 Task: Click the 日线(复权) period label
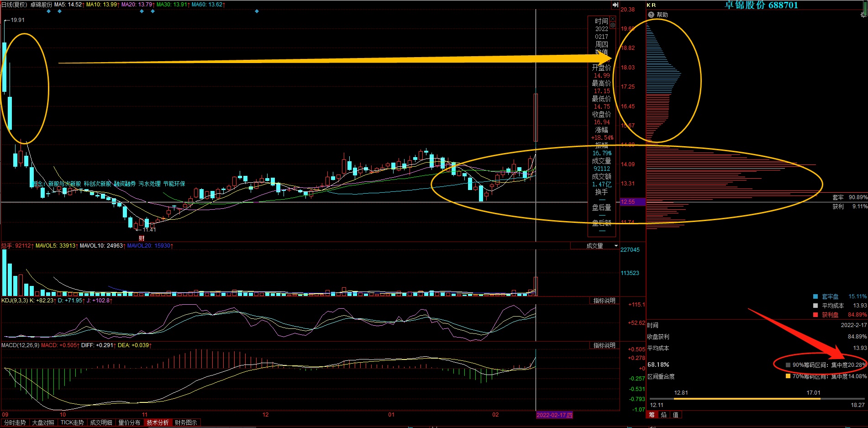[x=14, y=5]
